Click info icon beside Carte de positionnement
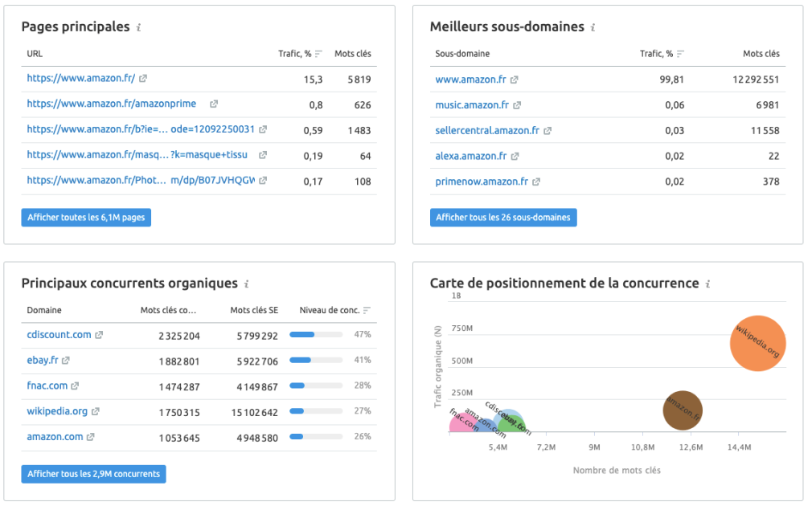 (707, 284)
